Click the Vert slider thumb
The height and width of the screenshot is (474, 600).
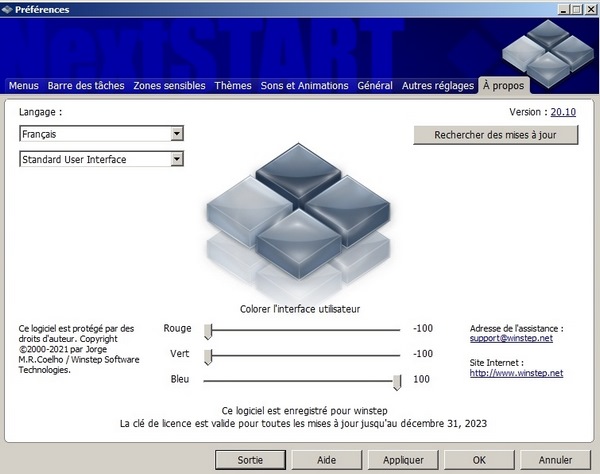pos(208,357)
